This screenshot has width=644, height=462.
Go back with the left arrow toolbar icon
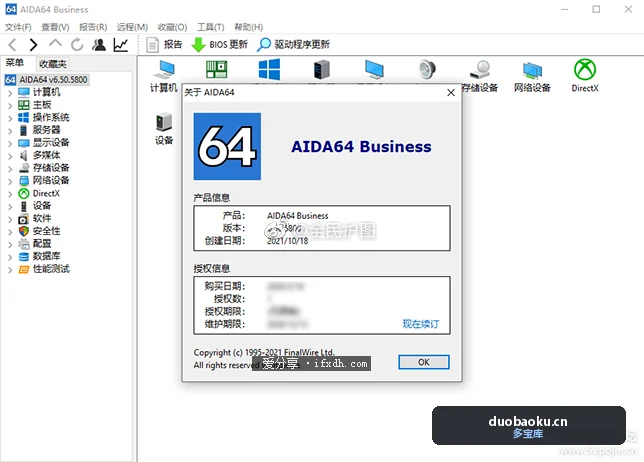coord(13,44)
